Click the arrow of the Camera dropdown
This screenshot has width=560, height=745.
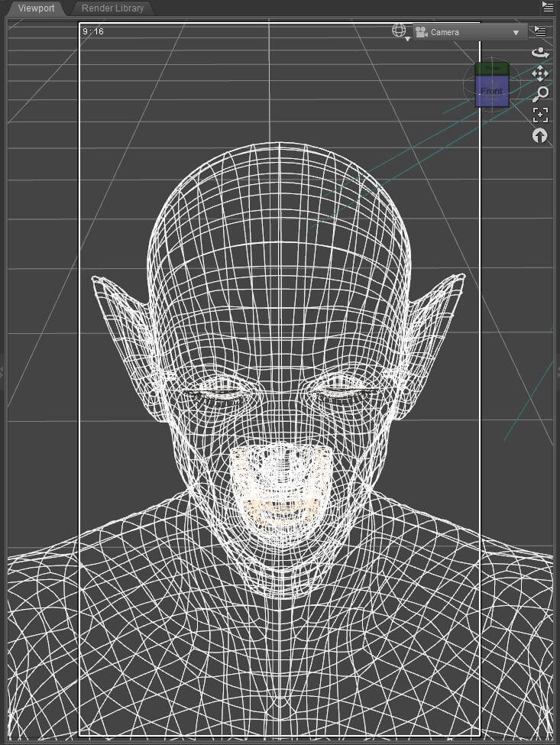pyautogui.click(x=516, y=33)
